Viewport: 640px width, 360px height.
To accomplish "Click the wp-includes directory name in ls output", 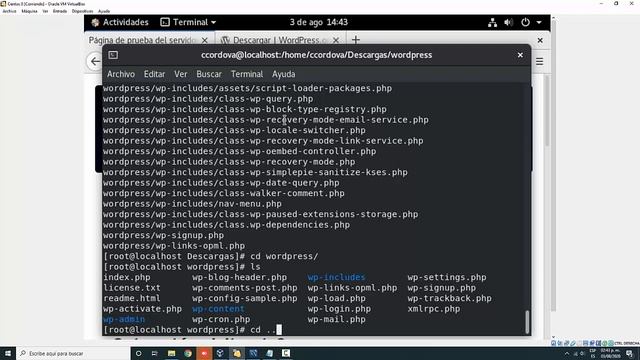I will [x=336, y=277].
